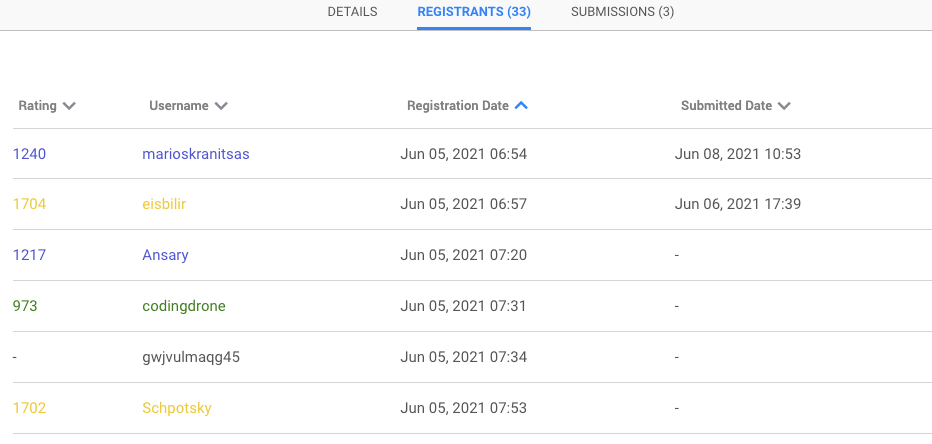Image resolution: width=932 pixels, height=444 pixels.
Task: View Schpotsky's profile
Action: pos(177,408)
